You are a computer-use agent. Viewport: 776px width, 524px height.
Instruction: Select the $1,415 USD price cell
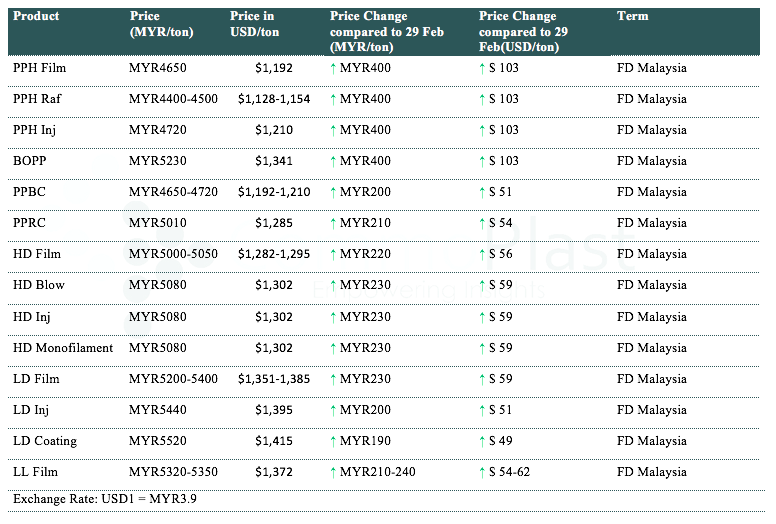coord(274,441)
